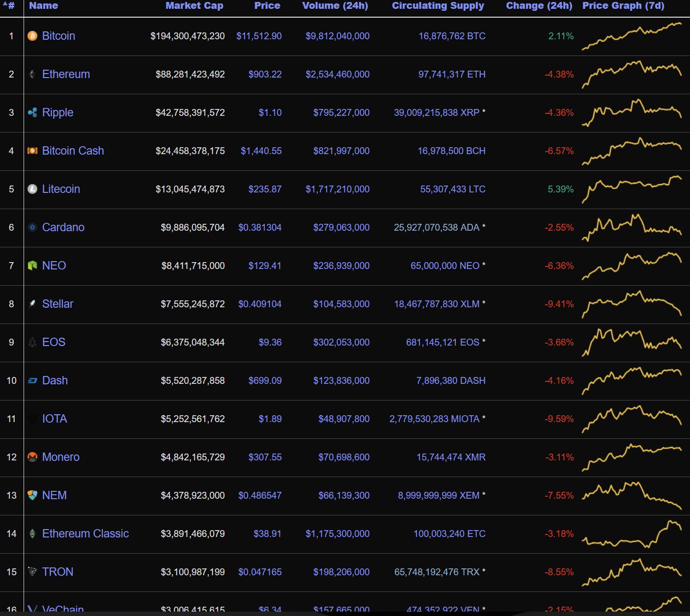Sort by the Market Cap column header
The width and height of the screenshot is (690, 616).
coord(194,6)
